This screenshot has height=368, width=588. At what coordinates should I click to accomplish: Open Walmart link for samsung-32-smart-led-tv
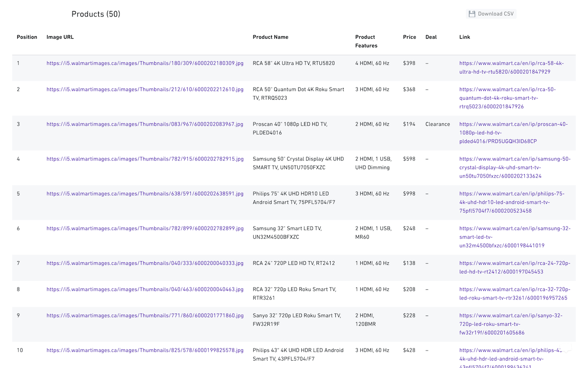[514, 237]
